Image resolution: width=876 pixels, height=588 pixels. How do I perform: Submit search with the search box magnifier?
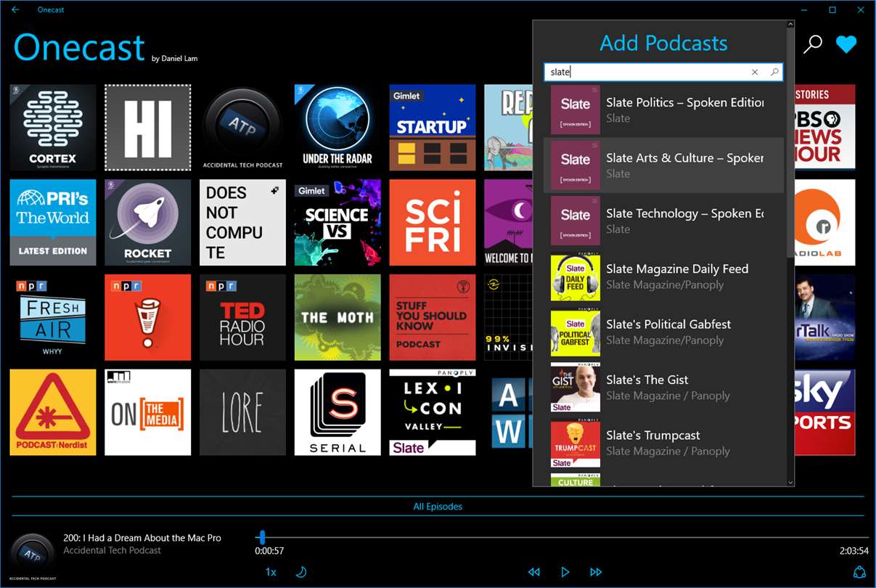pos(774,72)
